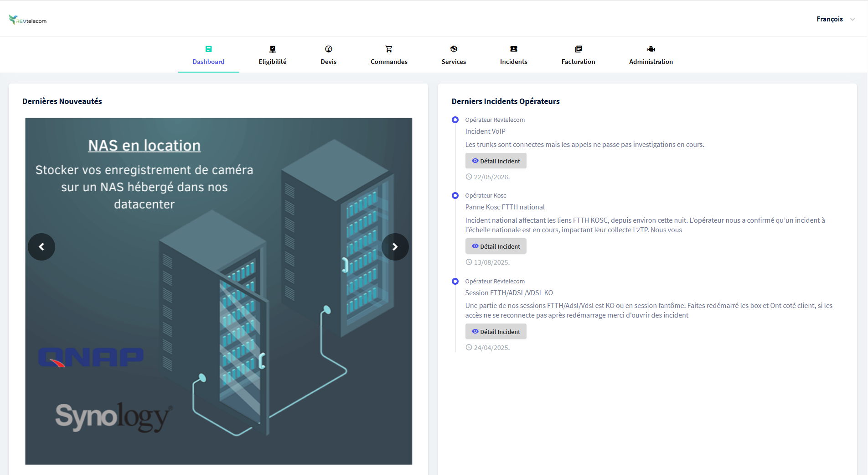
Task: Click the Opérateur Kosc label
Action: point(486,196)
